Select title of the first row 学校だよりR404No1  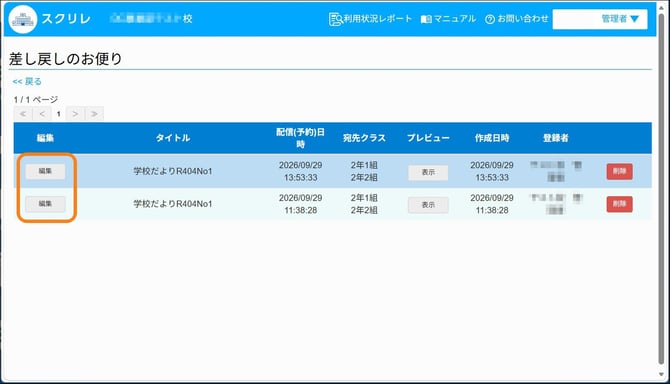tap(173, 171)
